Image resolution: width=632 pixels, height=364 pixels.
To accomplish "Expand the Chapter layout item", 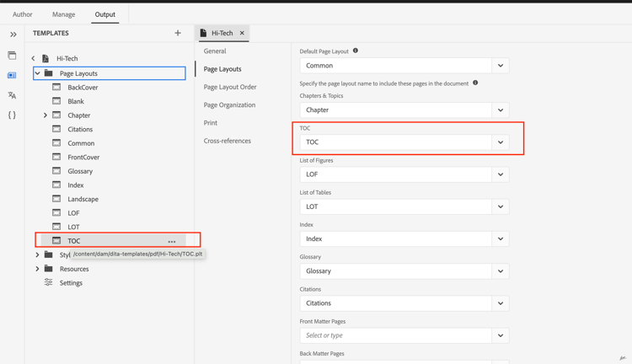I will coord(46,115).
